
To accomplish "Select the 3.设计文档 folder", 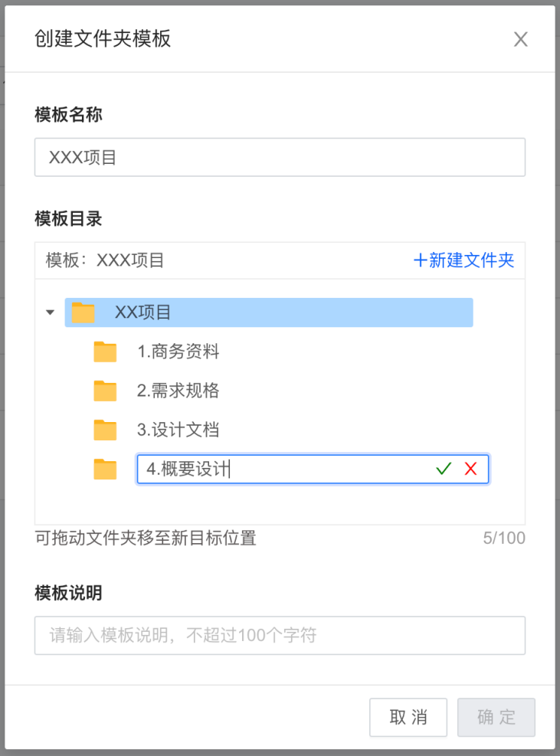I will (x=178, y=430).
